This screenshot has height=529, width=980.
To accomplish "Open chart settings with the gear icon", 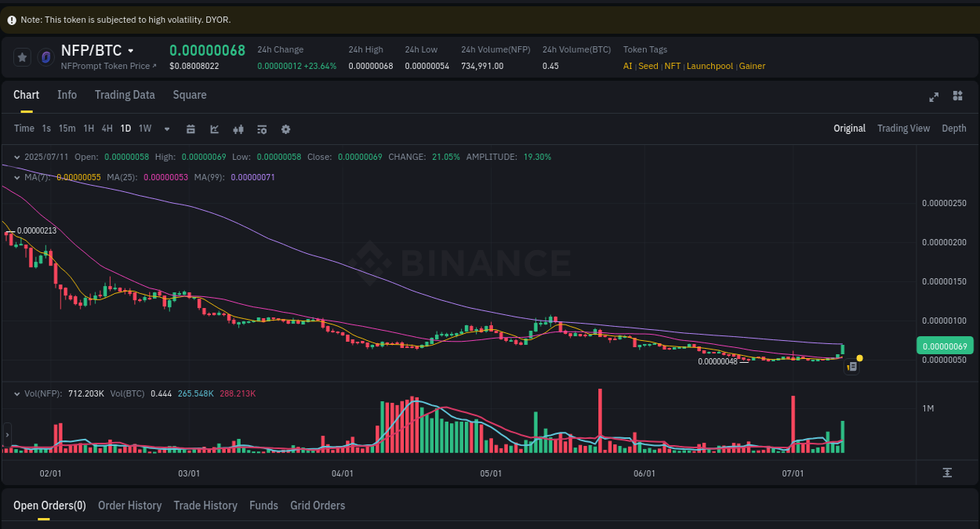I will click(285, 129).
